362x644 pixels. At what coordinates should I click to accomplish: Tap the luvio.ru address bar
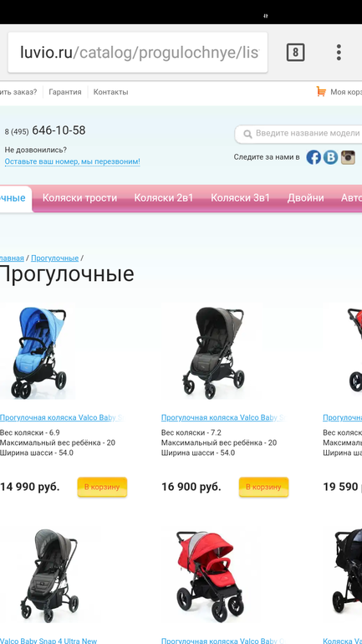pyautogui.click(x=138, y=53)
